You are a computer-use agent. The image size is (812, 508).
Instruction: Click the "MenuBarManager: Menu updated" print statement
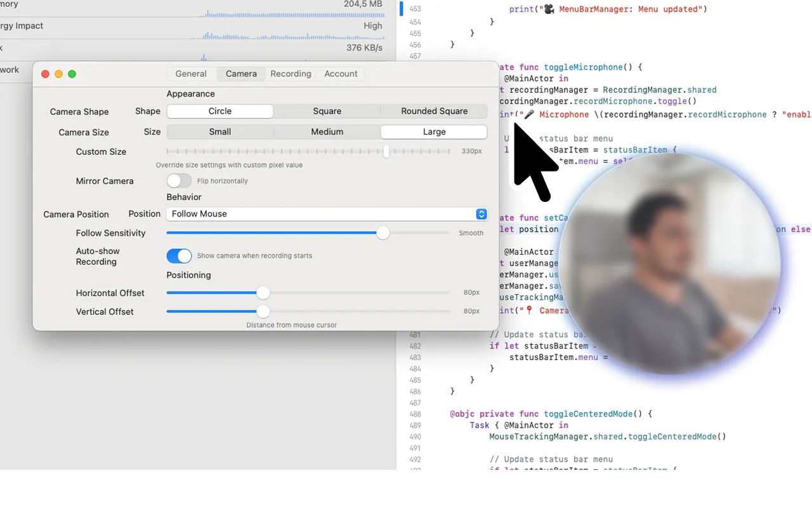pos(608,10)
